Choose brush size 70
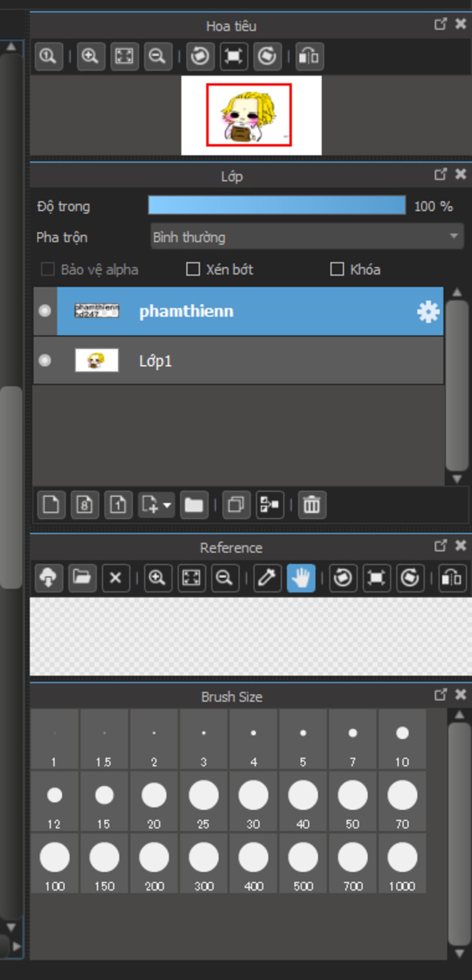The image size is (472, 980). (x=402, y=802)
